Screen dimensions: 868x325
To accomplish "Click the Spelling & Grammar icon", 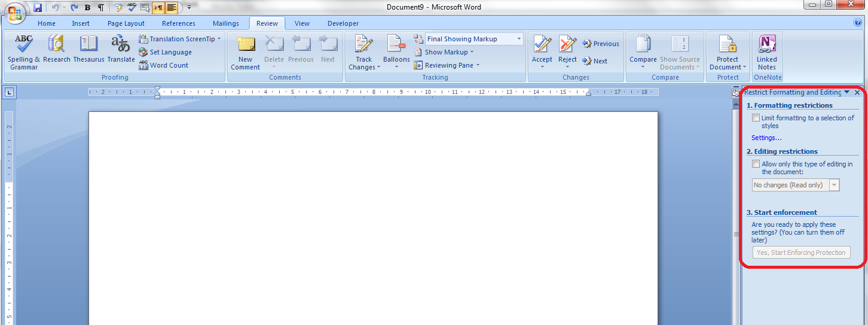I will click(24, 51).
